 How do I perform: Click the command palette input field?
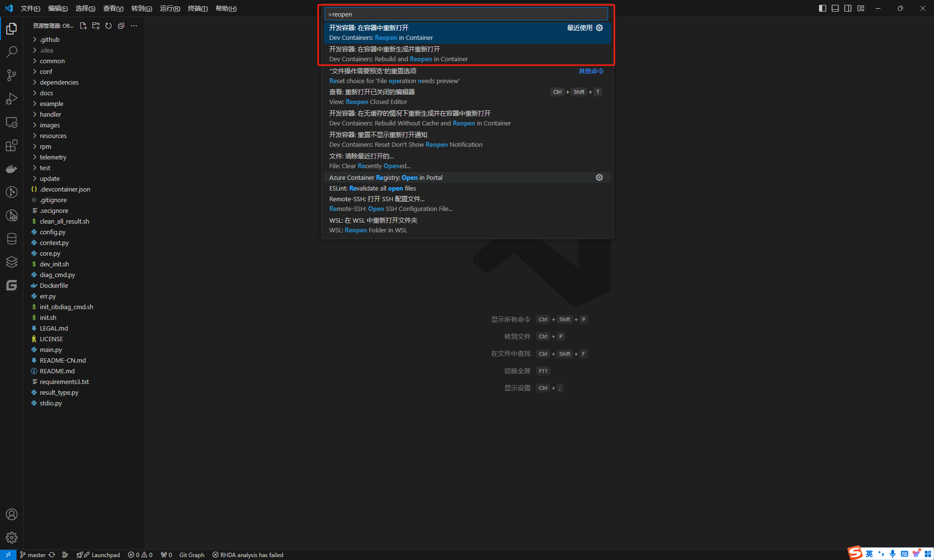point(466,14)
